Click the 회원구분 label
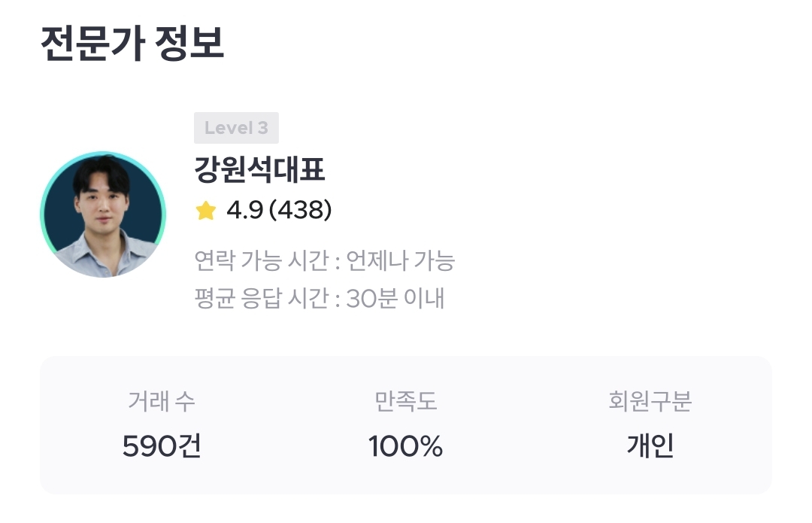 pyautogui.click(x=650, y=402)
